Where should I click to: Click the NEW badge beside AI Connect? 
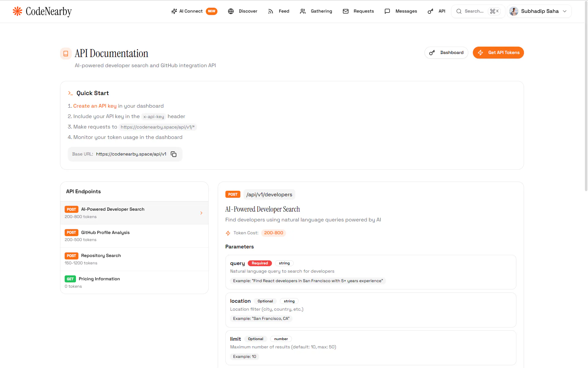(x=212, y=11)
